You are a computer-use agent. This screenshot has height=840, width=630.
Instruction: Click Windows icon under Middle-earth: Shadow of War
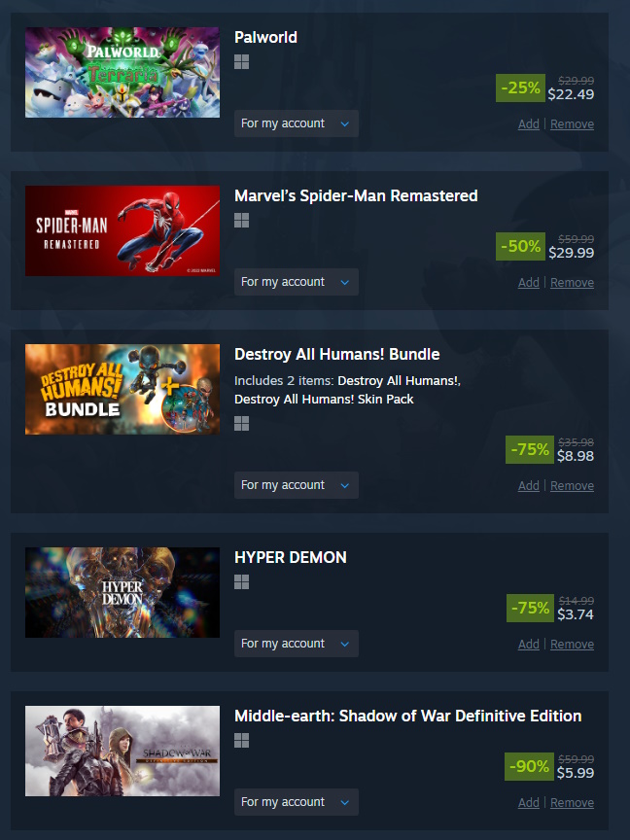242,741
